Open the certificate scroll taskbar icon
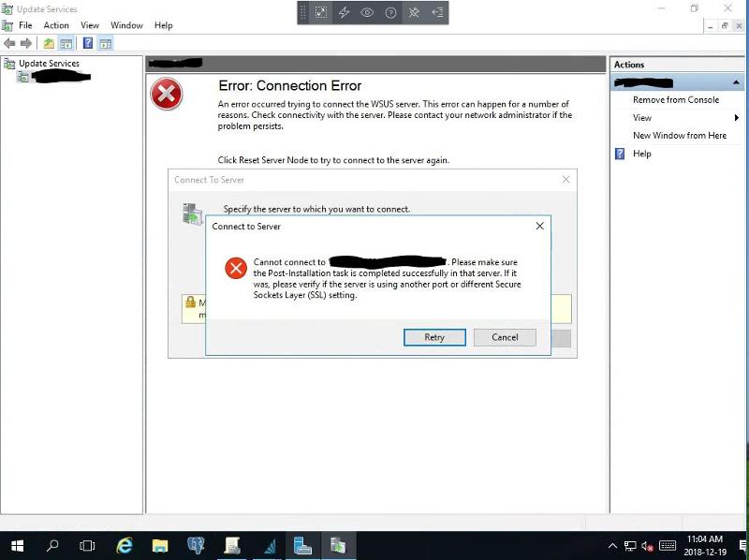This screenshot has width=749, height=560. pos(231,546)
